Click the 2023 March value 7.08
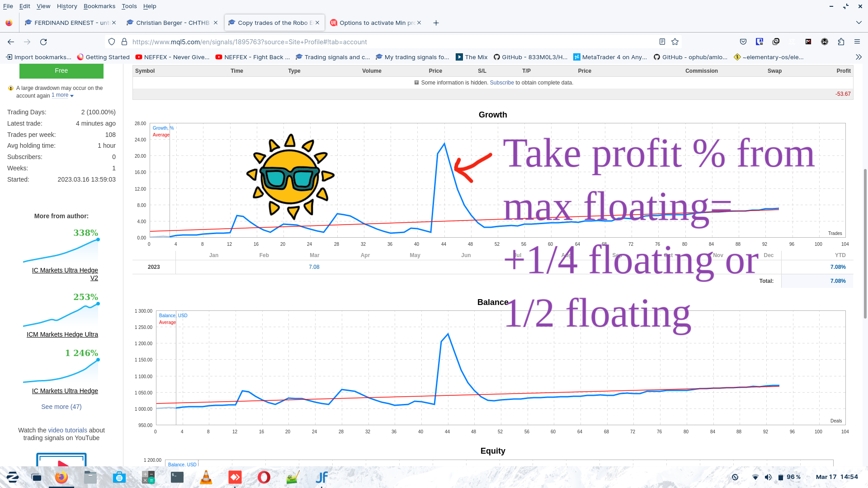868x488 pixels. point(314,267)
